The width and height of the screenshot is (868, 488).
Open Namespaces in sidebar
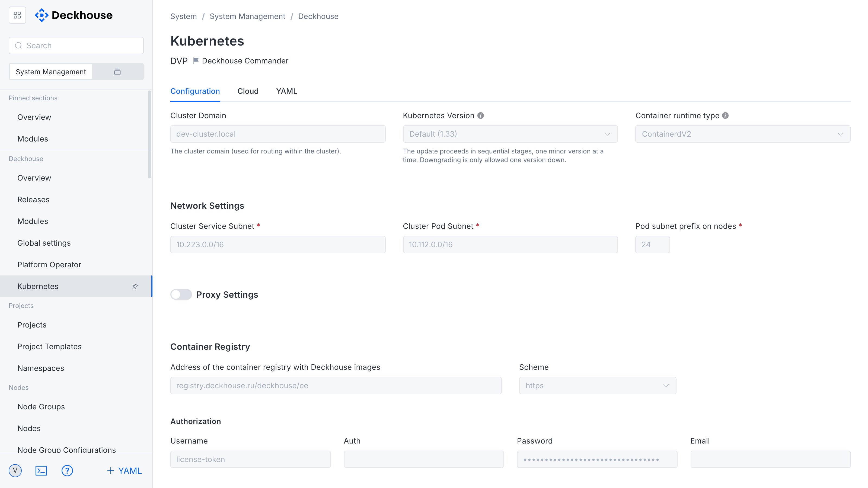(x=76, y=368)
